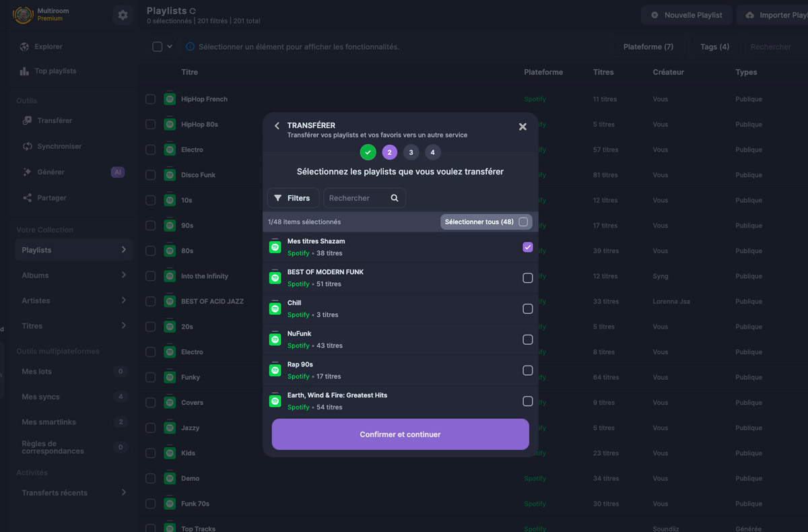
Task: Click the Titre column header
Action: [x=189, y=72]
